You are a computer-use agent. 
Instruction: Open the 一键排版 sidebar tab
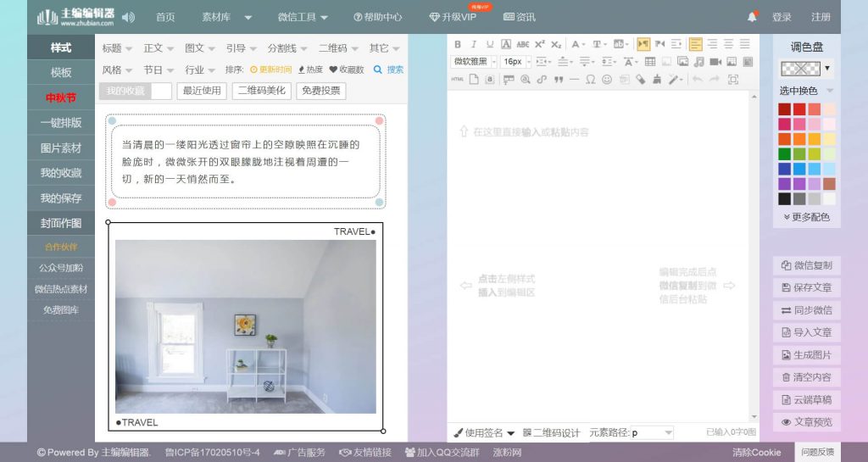coord(61,123)
